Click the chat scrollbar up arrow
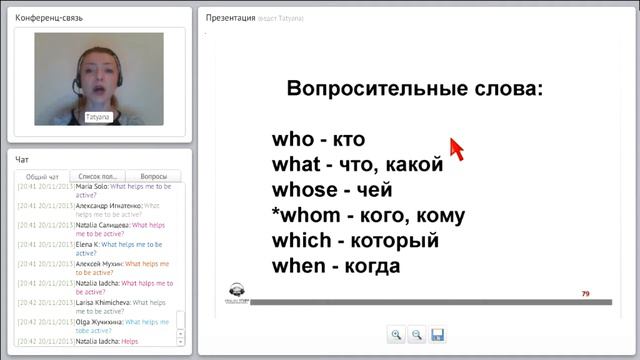 [180, 333]
